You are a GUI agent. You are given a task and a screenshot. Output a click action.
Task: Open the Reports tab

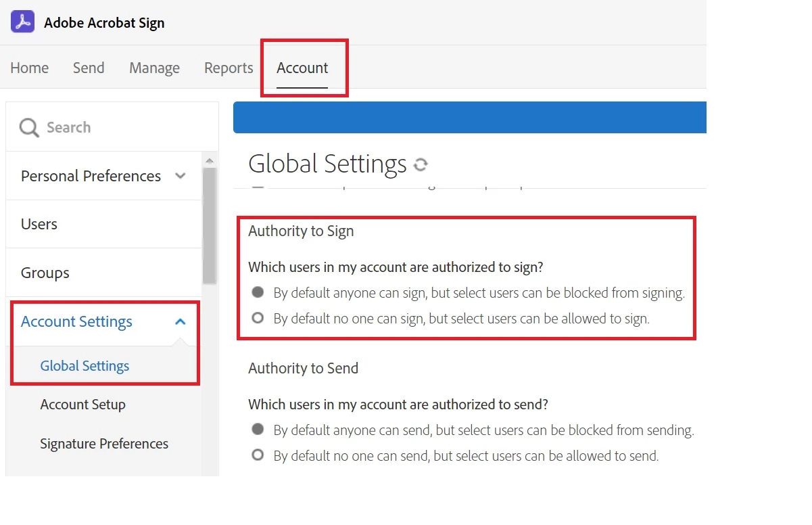229,68
